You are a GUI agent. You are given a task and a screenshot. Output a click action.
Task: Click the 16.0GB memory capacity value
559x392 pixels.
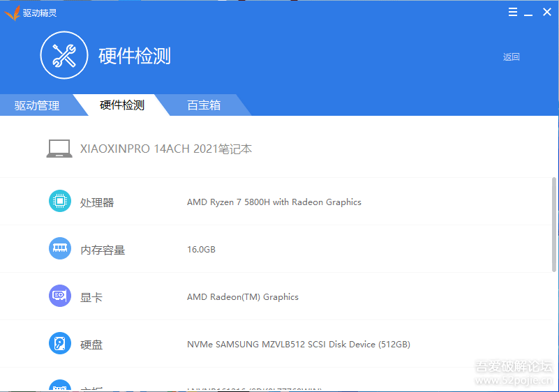[x=201, y=250]
